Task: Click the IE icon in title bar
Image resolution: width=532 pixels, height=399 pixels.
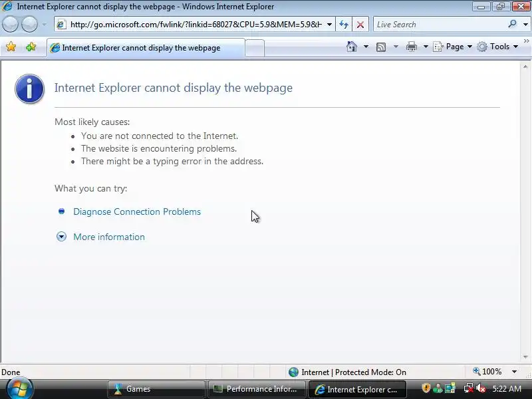Action: (x=7, y=7)
